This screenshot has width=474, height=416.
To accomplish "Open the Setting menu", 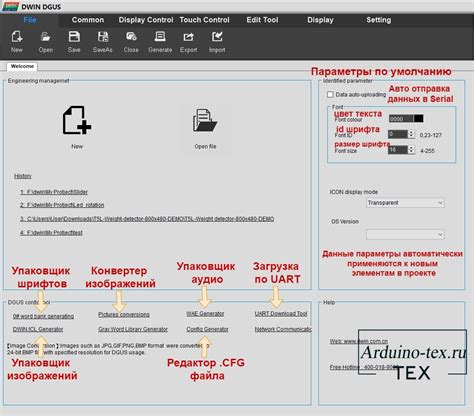I will (379, 20).
